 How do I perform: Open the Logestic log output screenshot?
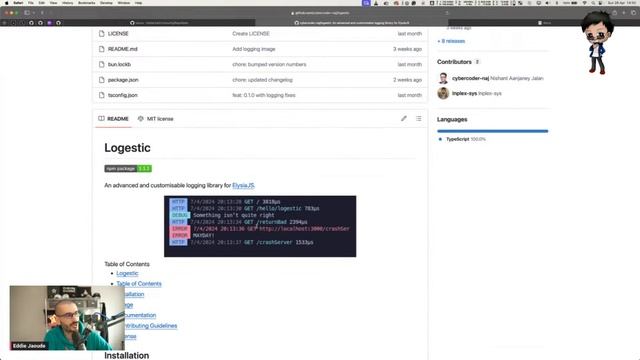(260, 227)
